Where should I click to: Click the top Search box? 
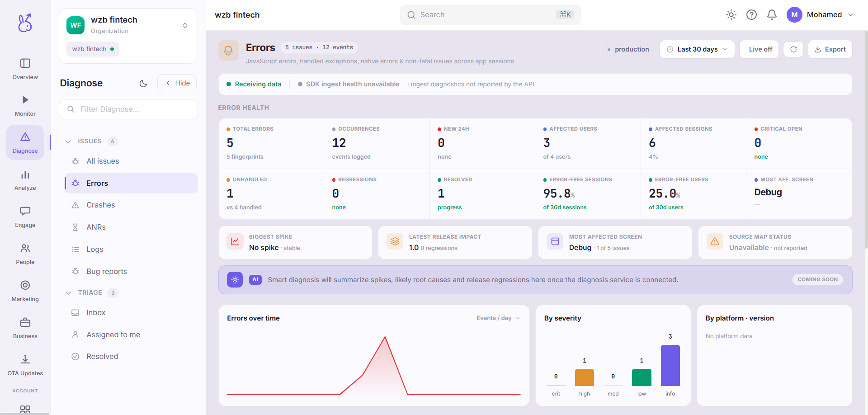coord(490,15)
